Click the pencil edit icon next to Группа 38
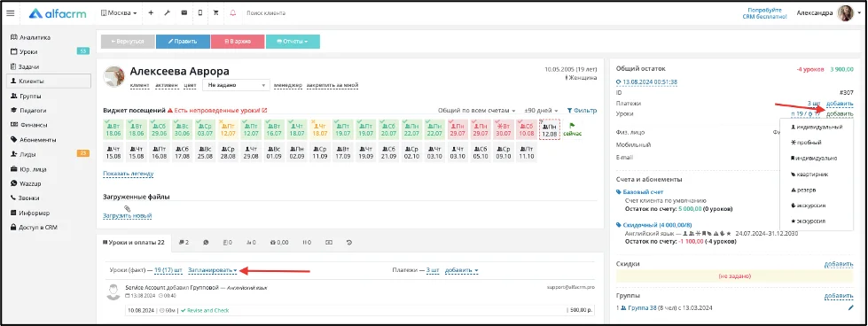868x326 pixels. [850, 307]
